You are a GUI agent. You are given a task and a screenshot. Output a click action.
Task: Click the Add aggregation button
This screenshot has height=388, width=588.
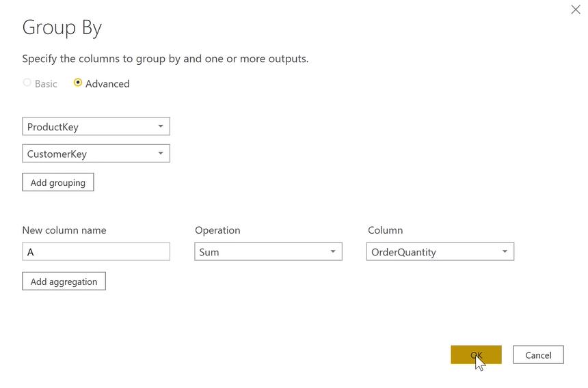pyautogui.click(x=64, y=281)
